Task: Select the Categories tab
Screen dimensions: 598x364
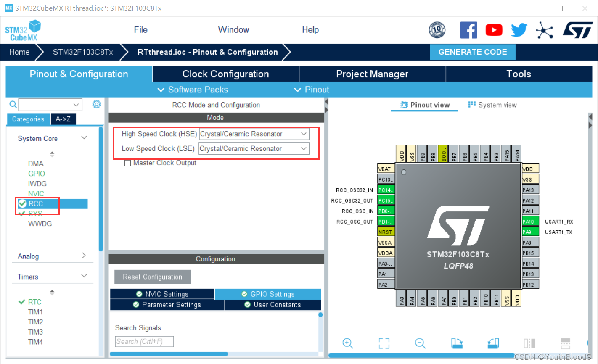Action: tap(28, 119)
